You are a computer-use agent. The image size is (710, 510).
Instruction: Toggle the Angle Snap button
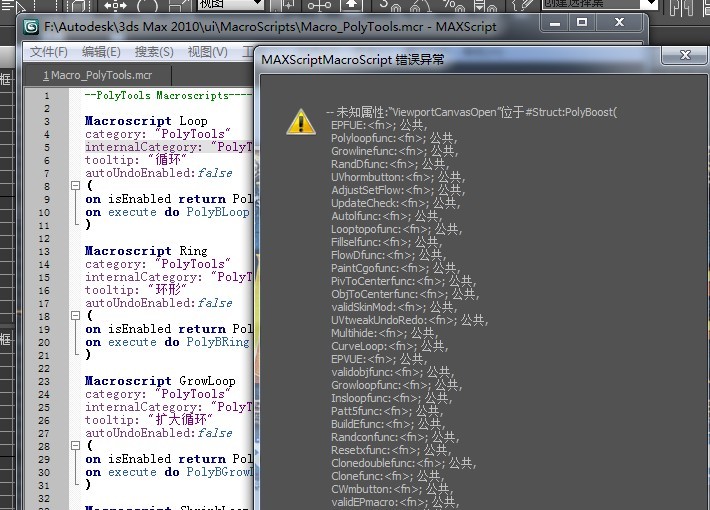[420, 5]
